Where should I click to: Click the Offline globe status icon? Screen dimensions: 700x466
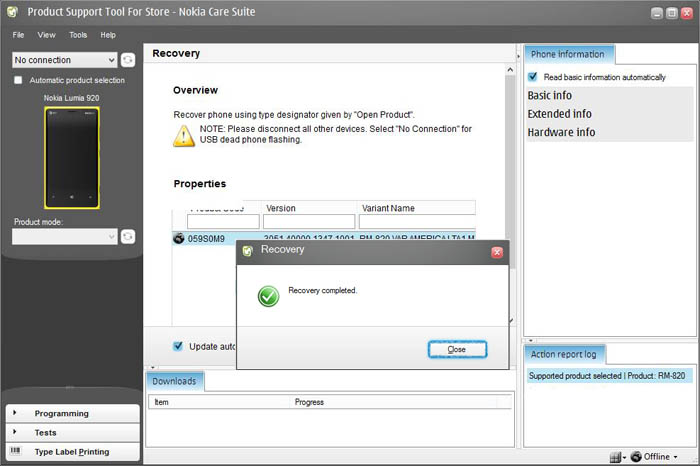click(x=636, y=456)
